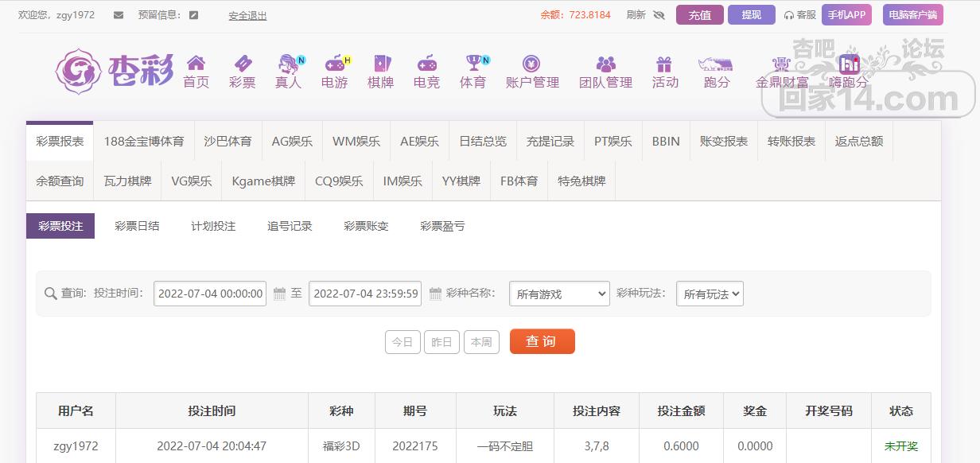Switch to 彩票日结 sub-tab
The width and height of the screenshot is (980, 463).
[137, 226]
